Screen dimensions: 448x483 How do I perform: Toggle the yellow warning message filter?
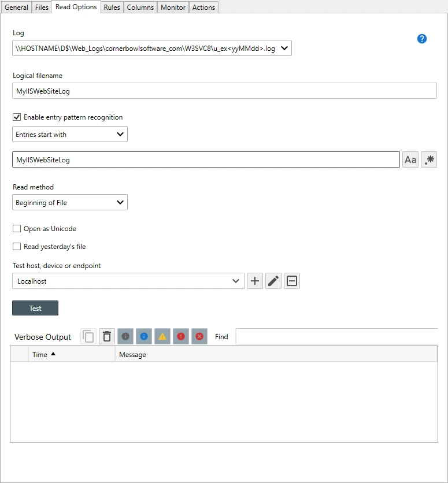162,336
